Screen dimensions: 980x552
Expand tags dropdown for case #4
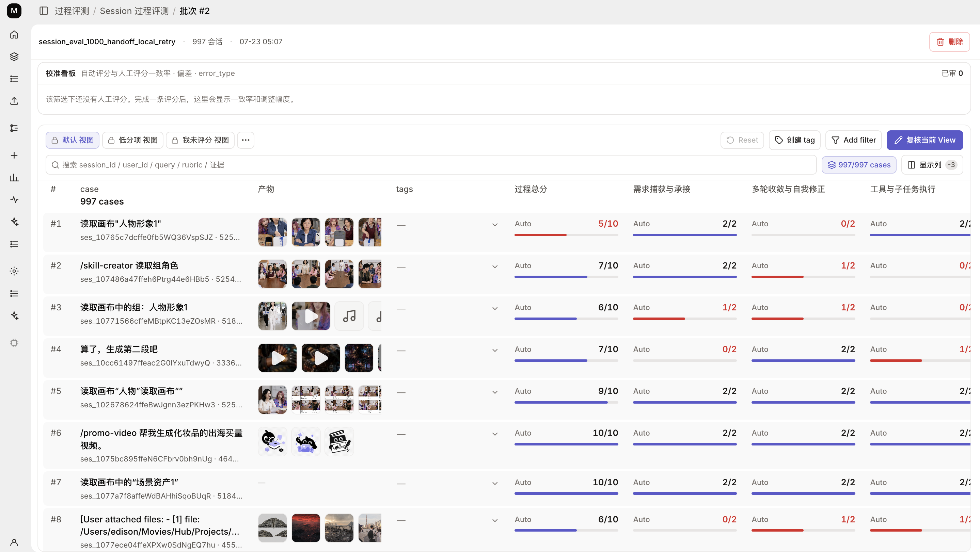[x=495, y=350]
